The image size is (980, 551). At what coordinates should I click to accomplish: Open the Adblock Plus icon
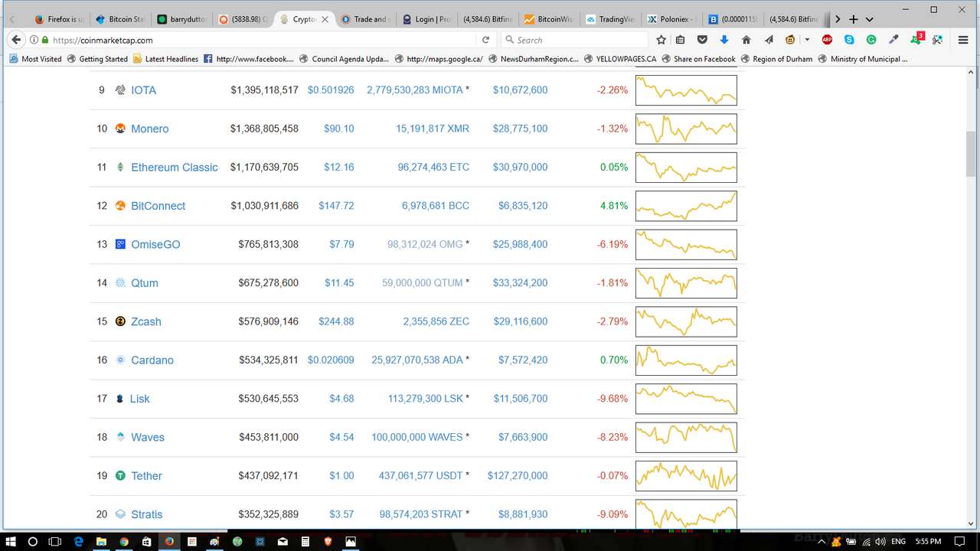pyautogui.click(x=827, y=40)
